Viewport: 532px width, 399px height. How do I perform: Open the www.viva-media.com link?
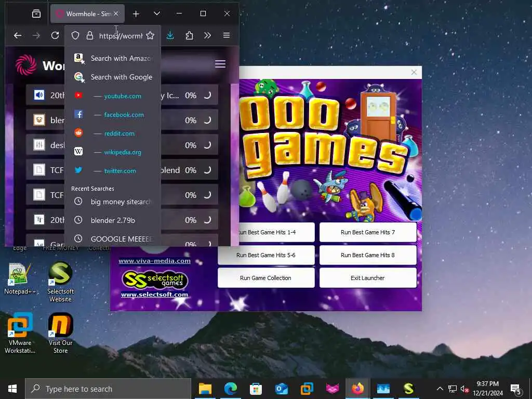tap(154, 261)
